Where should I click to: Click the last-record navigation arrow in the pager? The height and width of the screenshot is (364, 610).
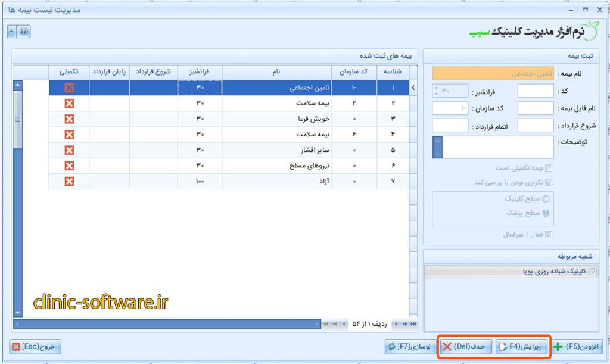(x=413, y=323)
